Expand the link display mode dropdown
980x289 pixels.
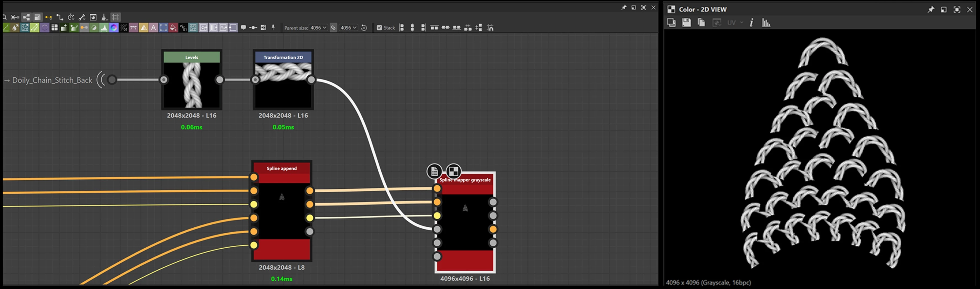tap(49, 17)
